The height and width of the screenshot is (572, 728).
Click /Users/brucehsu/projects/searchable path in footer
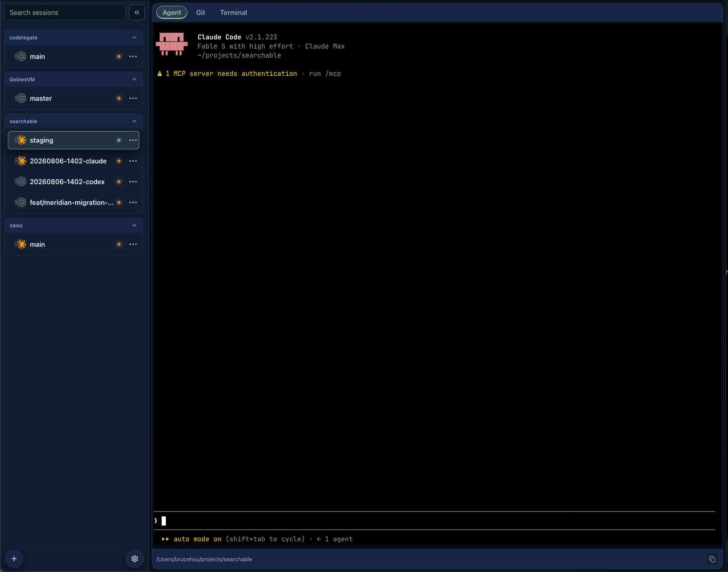(x=204, y=559)
